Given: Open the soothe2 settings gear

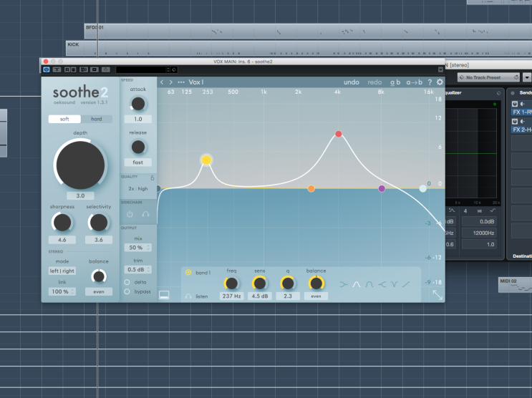Looking at the screenshot, I should (440, 82).
